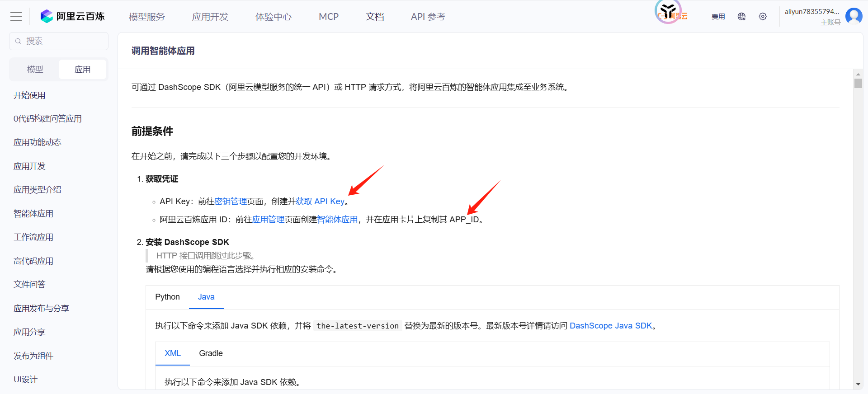The width and height of the screenshot is (868, 394).
Task: Click the 调用智能体应用 page title
Action: pyautogui.click(x=163, y=51)
